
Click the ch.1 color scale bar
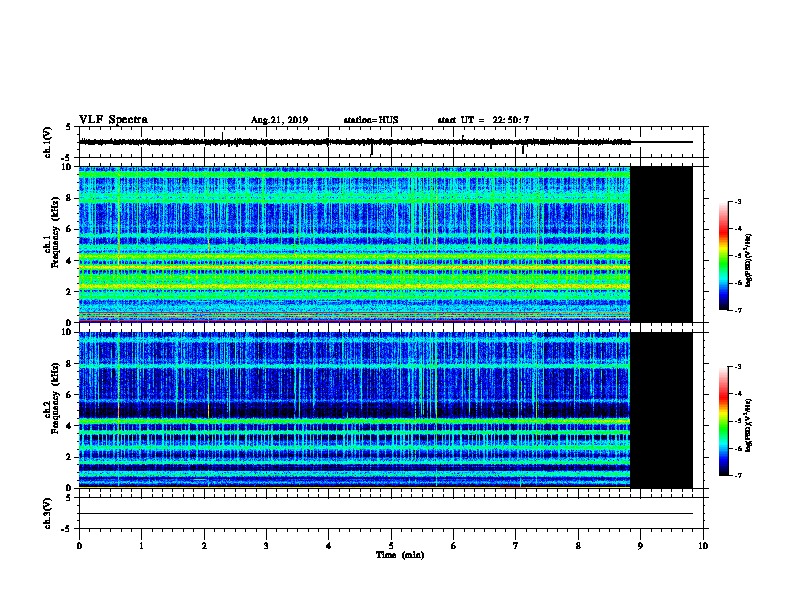pyautogui.click(x=724, y=256)
